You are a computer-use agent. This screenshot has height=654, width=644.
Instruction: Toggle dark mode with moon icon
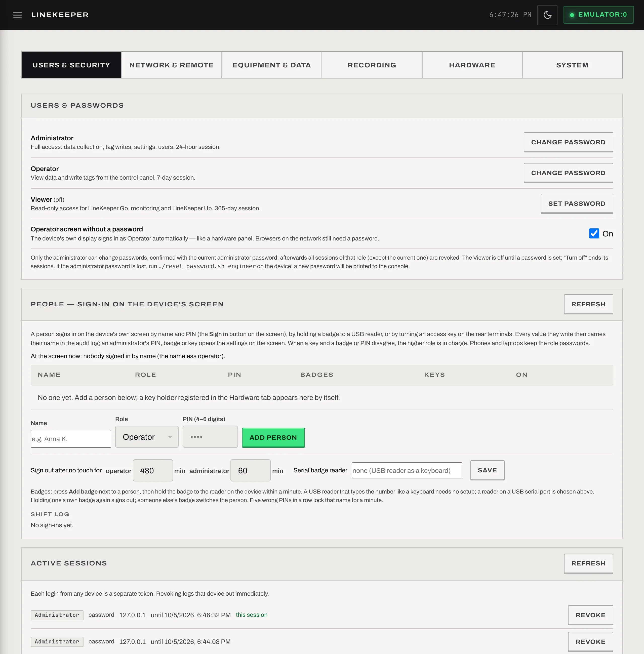[547, 15]
